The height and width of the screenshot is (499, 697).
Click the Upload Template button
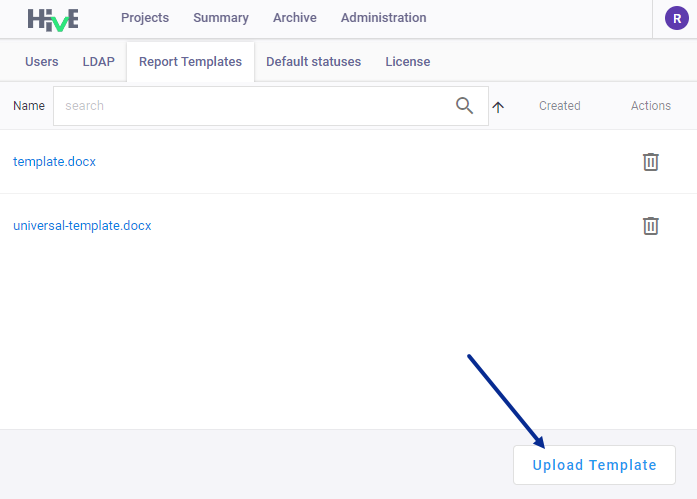click(594, 465)
